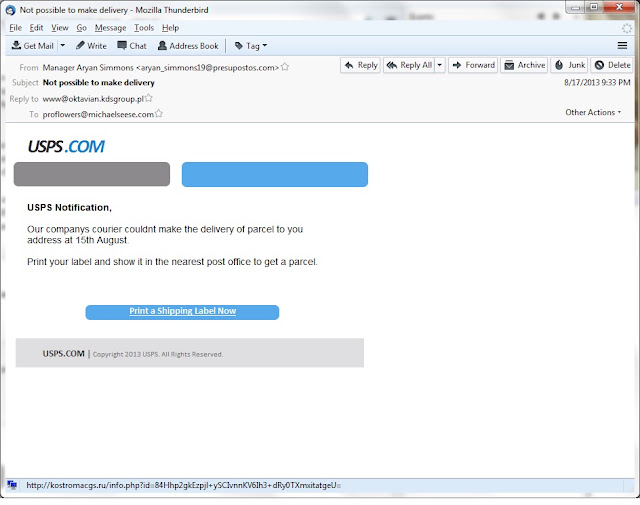Delete the message

tap(612, 65)
